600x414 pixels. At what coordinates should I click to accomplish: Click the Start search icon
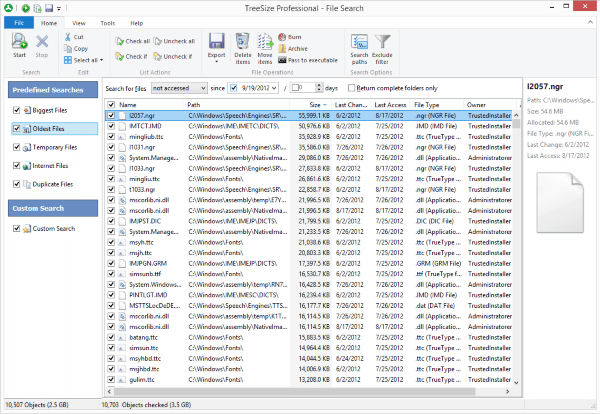[x=19, y=41]
